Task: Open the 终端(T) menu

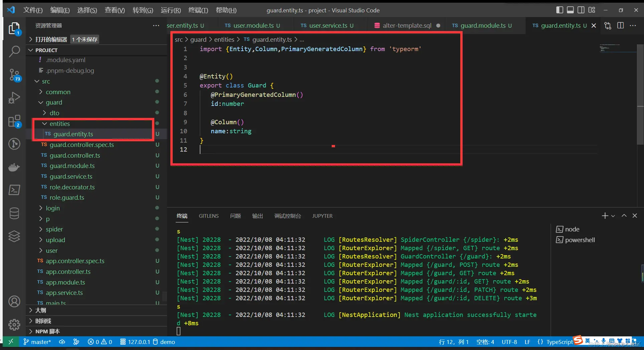Action: 198,10
